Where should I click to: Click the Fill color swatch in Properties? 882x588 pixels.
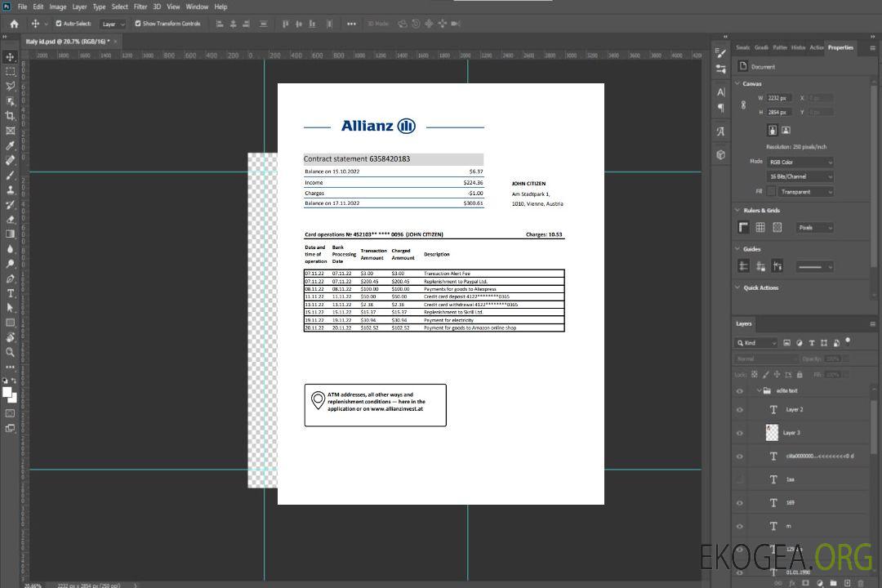coord(771,192)
